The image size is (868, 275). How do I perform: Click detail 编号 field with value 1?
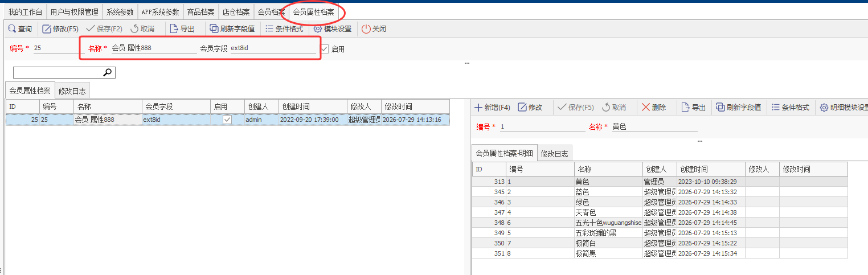point(542,127)
